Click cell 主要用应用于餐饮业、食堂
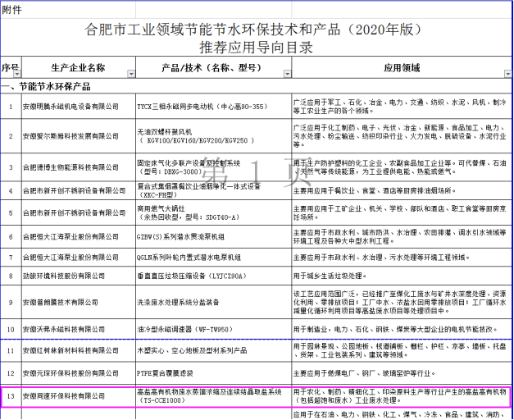Viewport: 514px width, 420px height. tap(402, 190)
